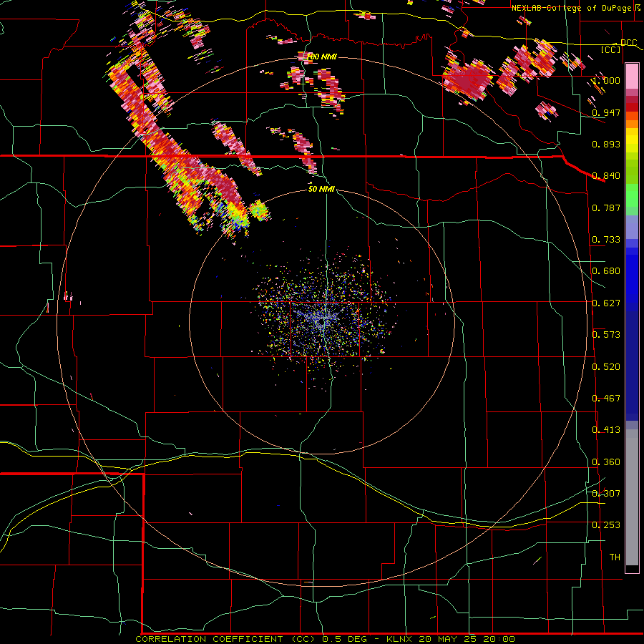
Task: Click the 0.947 color scale value
Action: (606, 112)
